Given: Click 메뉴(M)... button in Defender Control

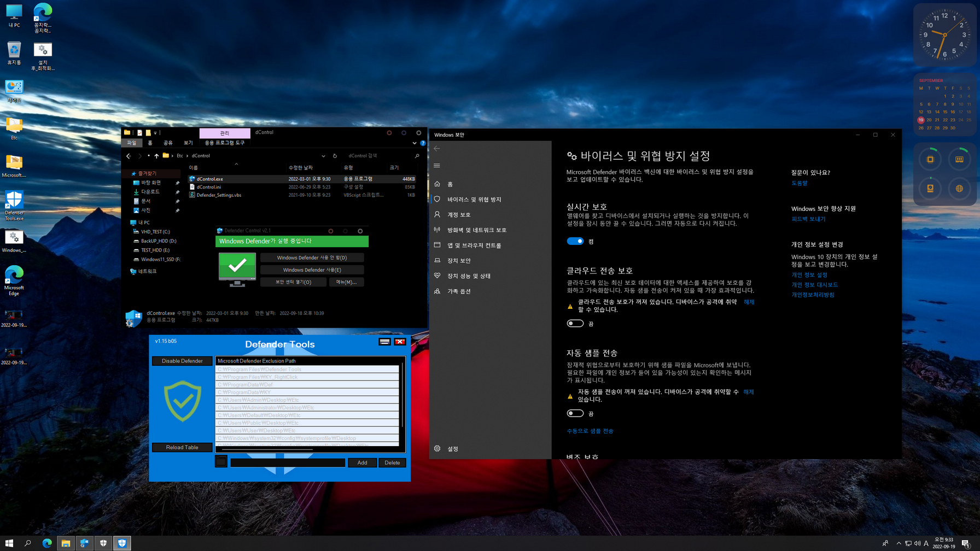Looking at the screenshot, I should point(346,282).
